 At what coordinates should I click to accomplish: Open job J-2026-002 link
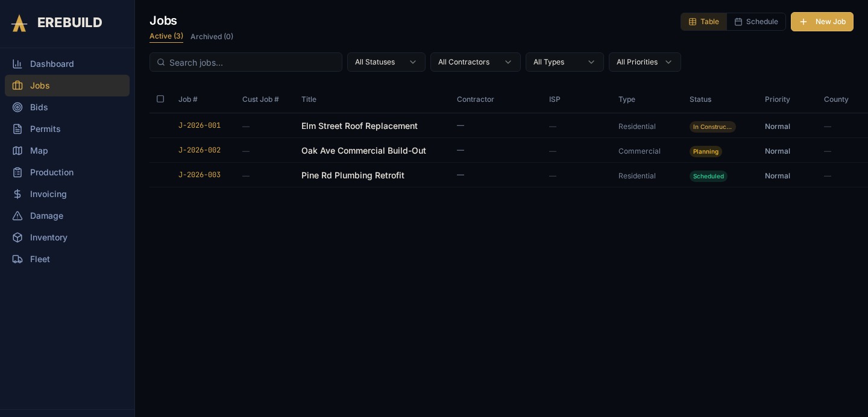tap(200, 151)
